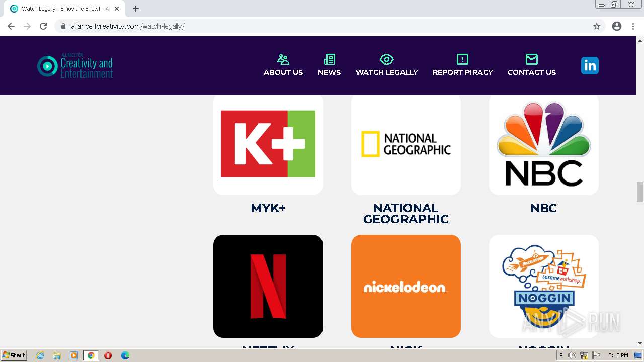
Task: Open Opera from the taskbar
Action: click(108, 355)
